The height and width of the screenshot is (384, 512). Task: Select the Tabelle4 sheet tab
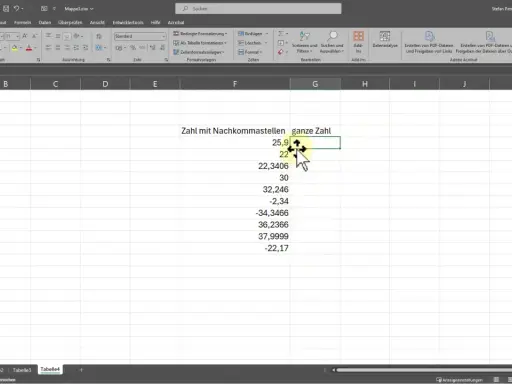(50, 370)
